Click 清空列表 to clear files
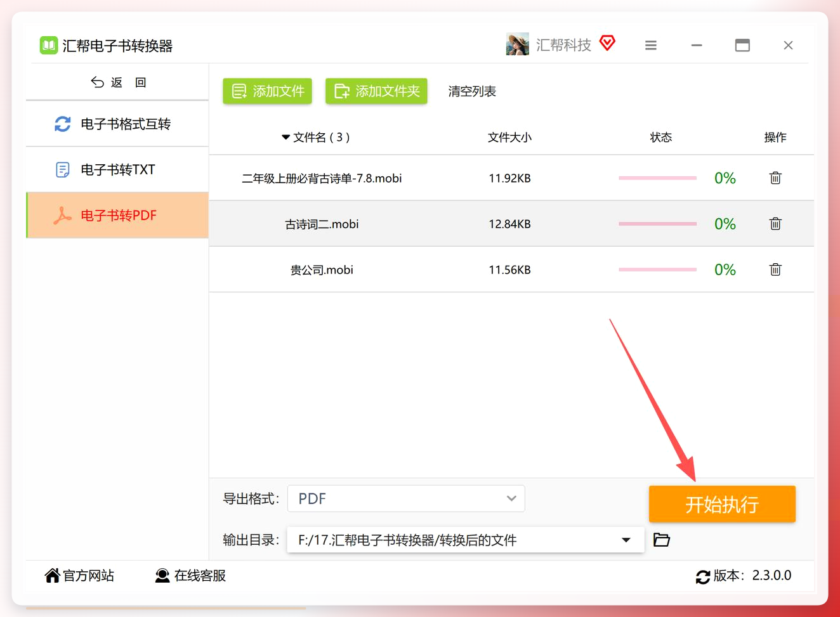 click(472, 91)
